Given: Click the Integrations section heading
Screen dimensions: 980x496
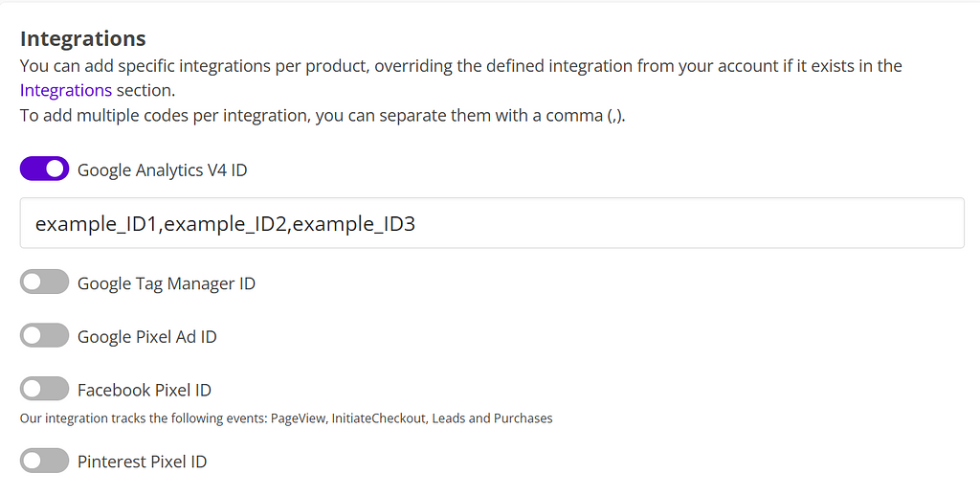Looking at the screenshot, I should 82,38.
